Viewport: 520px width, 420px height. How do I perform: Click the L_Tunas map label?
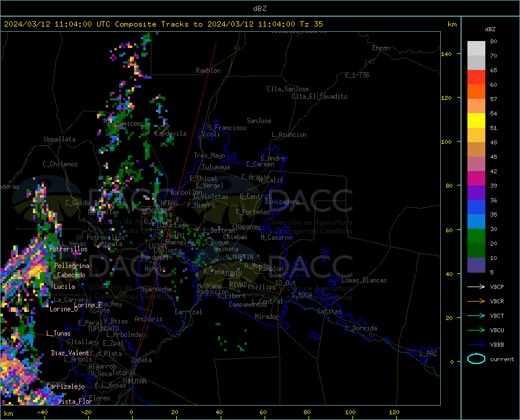click(58, 333)
